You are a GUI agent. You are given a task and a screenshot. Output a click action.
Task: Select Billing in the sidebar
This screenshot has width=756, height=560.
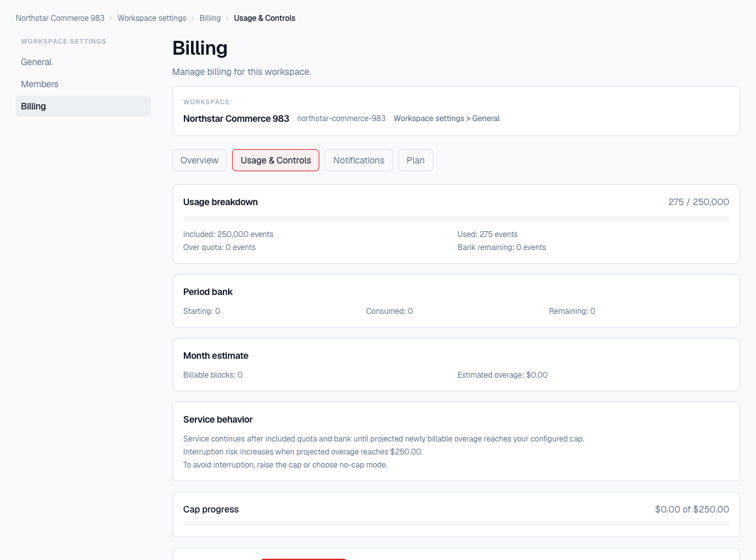(x=35, y=106)
